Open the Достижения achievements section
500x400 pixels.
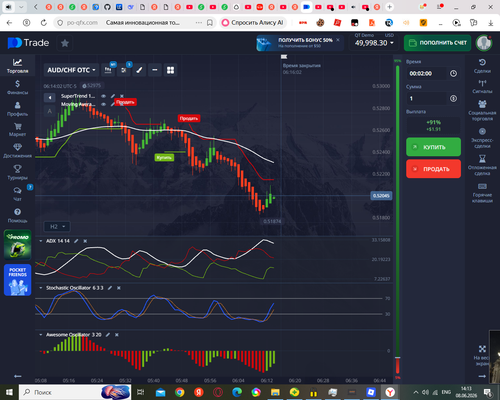click(x=17, y=151)
